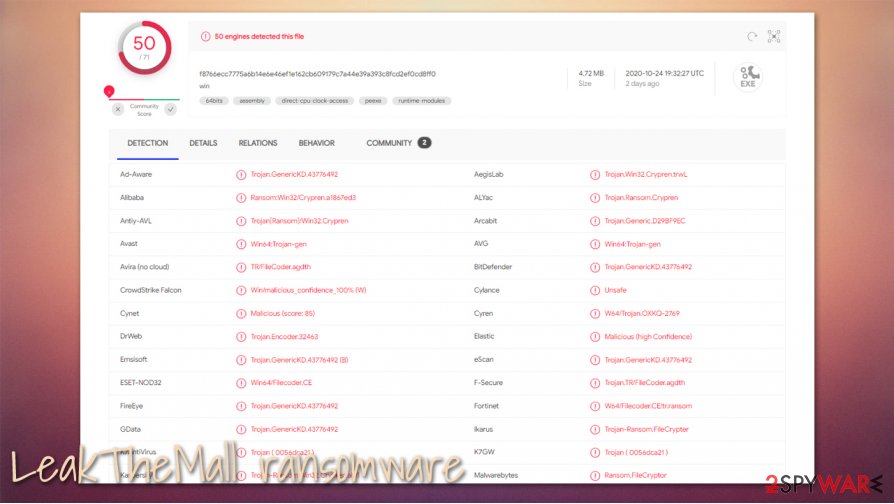The height and width of the screenshot is (504, 894).
Task: Click the 50/71 detection score circle
Action: [144, 48]
